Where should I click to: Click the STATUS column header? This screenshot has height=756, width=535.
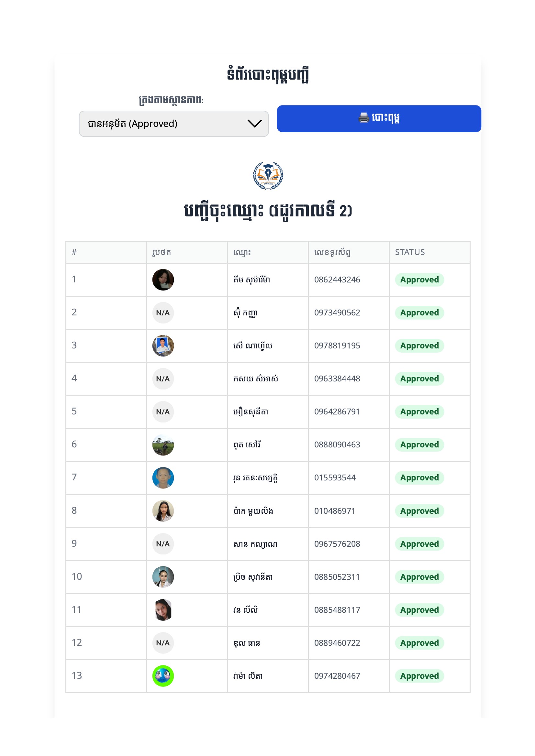click(x=410, y=252)
